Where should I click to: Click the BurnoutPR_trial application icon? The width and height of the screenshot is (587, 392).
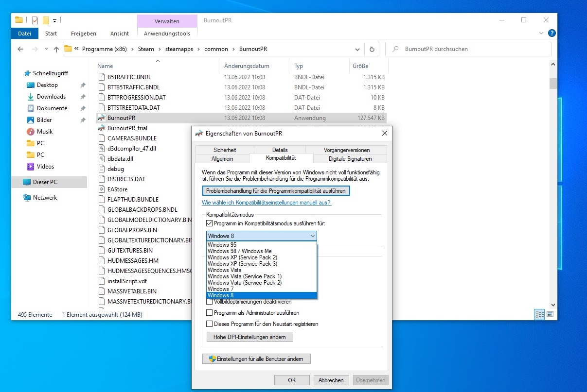pos(101,128)
